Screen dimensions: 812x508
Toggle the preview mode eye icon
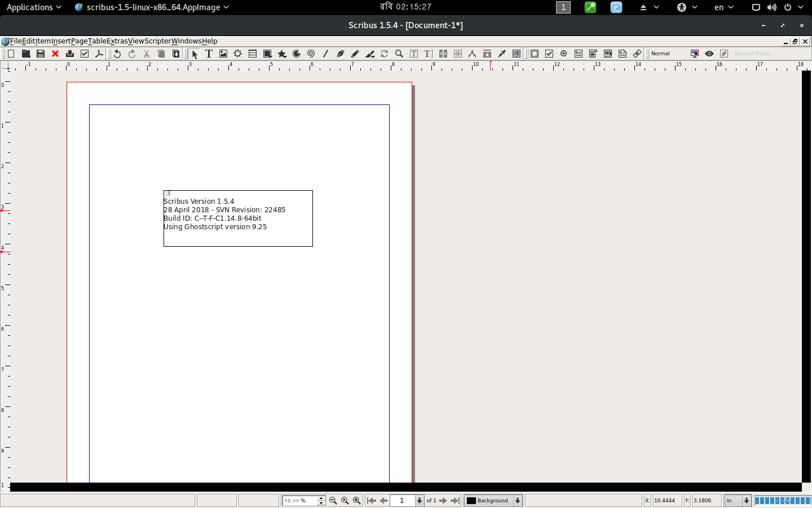(709, 54)
